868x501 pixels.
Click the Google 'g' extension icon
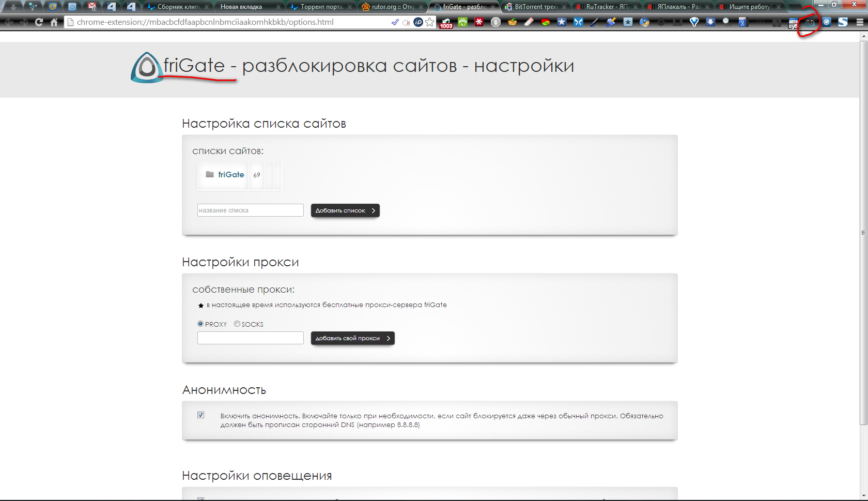pyautogui.click(x=742, y=22)
